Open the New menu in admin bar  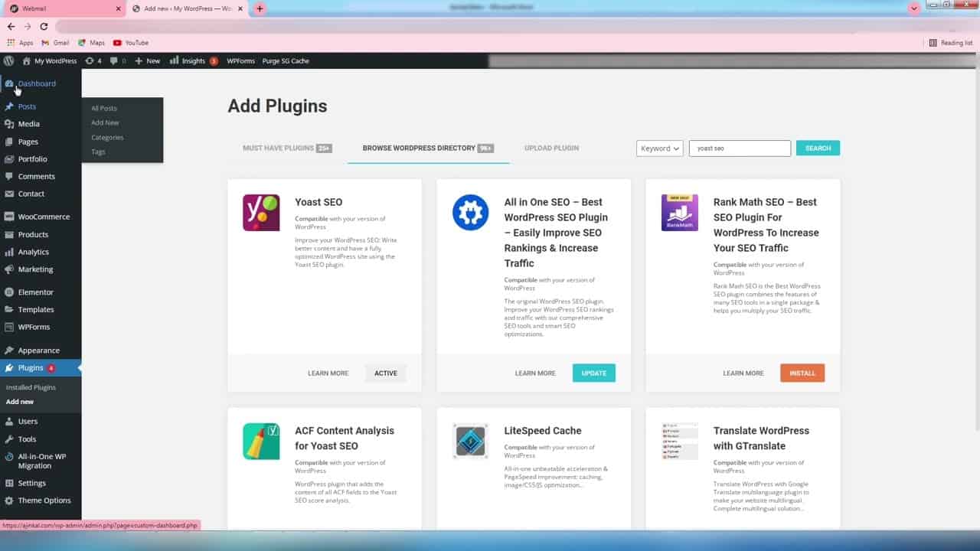click(148, 60)
